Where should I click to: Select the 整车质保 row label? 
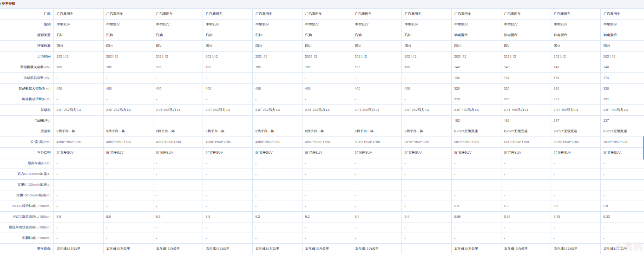point(43,249)
